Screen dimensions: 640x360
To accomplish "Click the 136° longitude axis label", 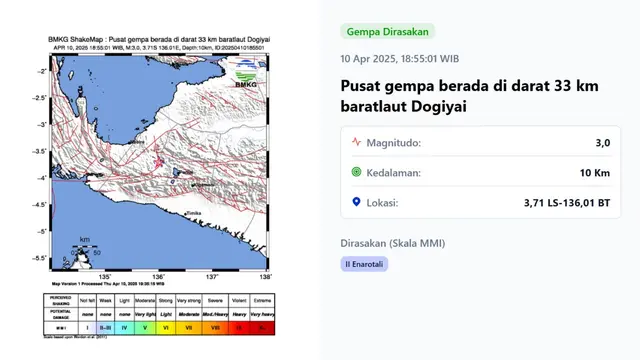I will pyautogui.click(x=158, y=277).
